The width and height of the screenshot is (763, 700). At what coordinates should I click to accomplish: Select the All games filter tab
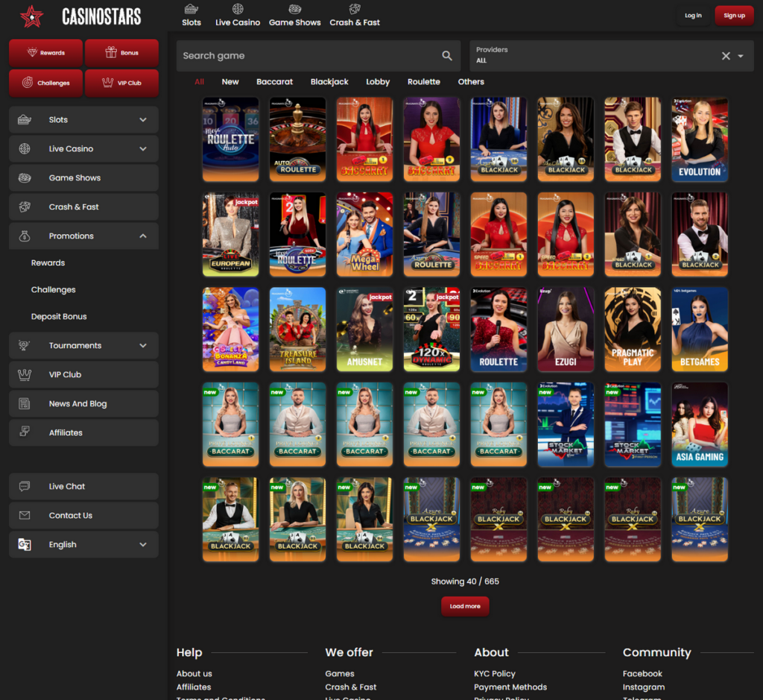coord(199,82)
